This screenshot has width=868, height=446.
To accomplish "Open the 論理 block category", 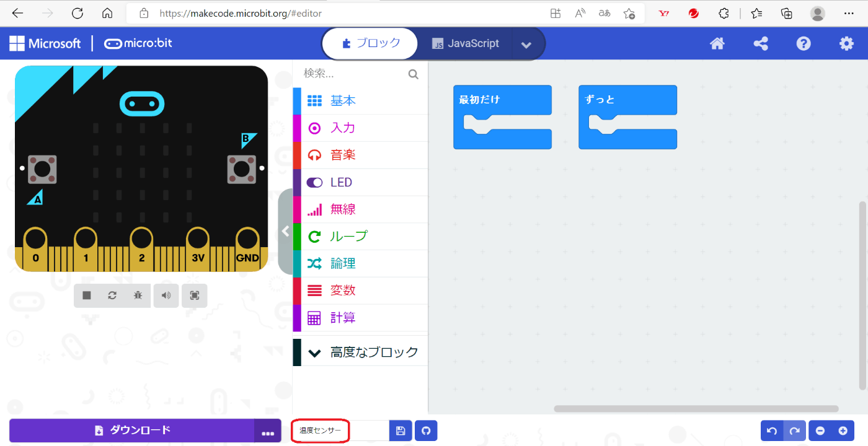I will pyautogui.click(x=360, y=263).
